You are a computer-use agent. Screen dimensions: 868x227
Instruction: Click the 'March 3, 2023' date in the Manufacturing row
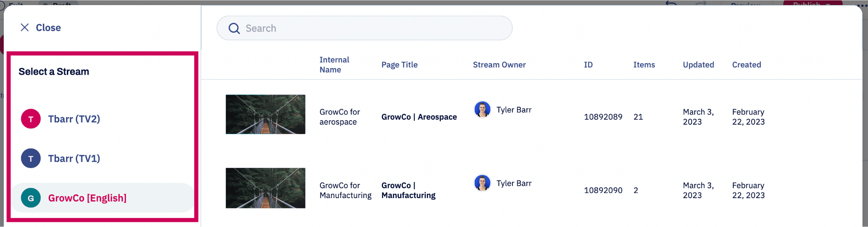tap(698, 190)
